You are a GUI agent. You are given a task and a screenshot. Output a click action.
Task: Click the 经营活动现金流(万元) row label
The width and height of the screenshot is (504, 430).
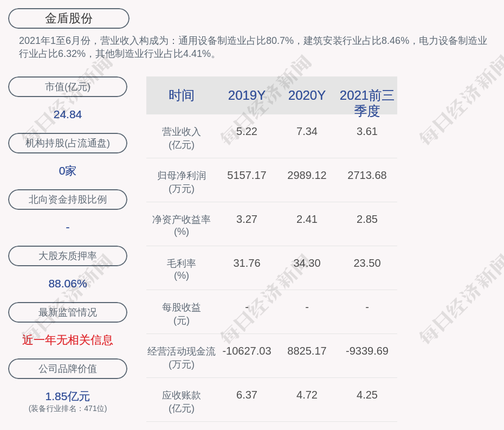pyautogui.click(x=182, y=358)
